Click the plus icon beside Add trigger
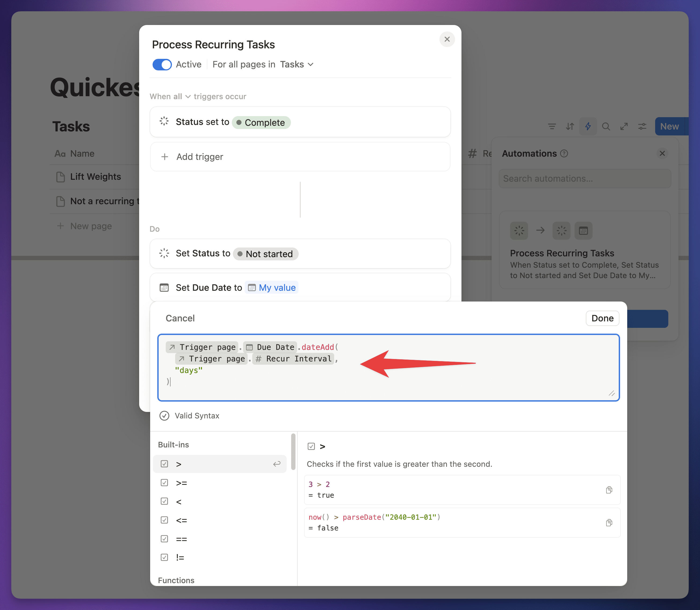Image resolution: width=700 pixels, height=610 pixels. 165,157
